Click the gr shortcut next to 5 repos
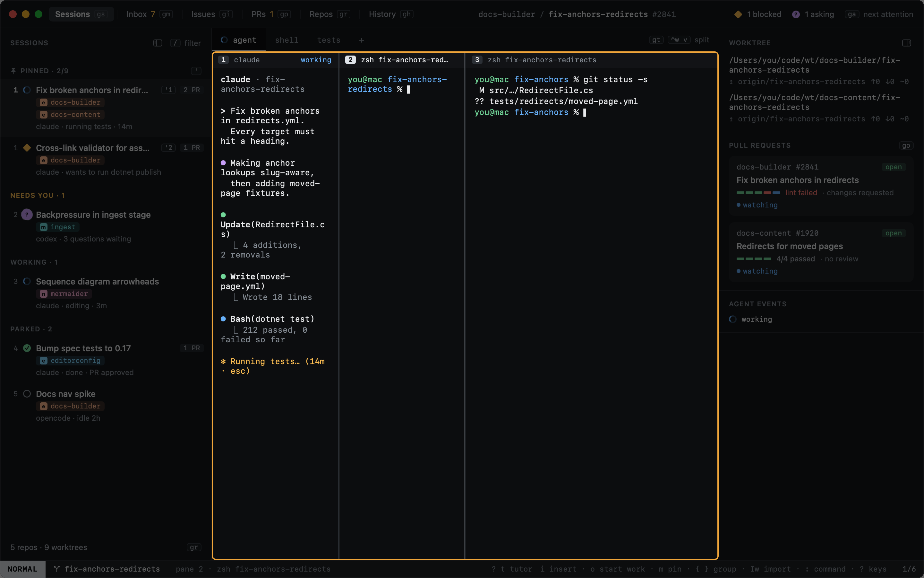Viewport: 924px width, 578px height. [x=194, y=547]
